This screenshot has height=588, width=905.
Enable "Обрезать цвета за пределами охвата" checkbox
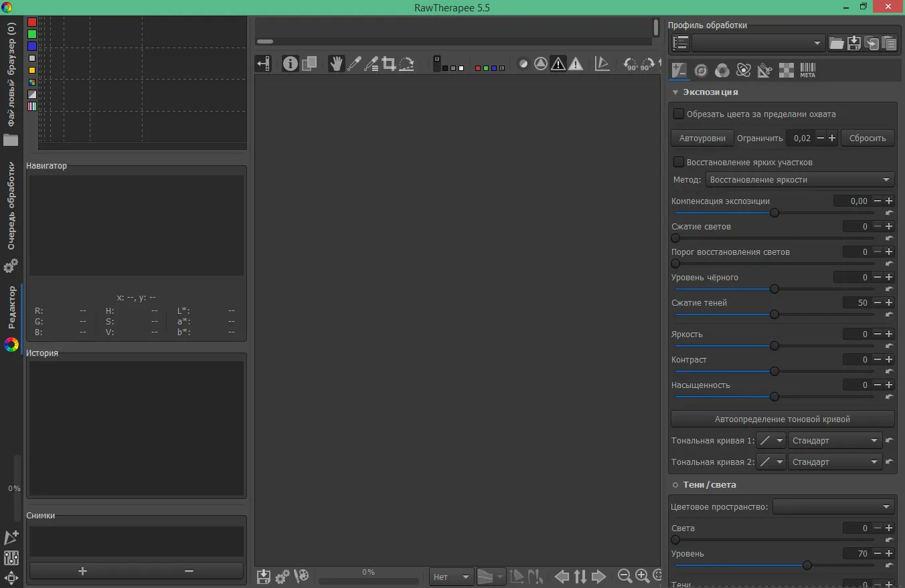coord(679,114)
